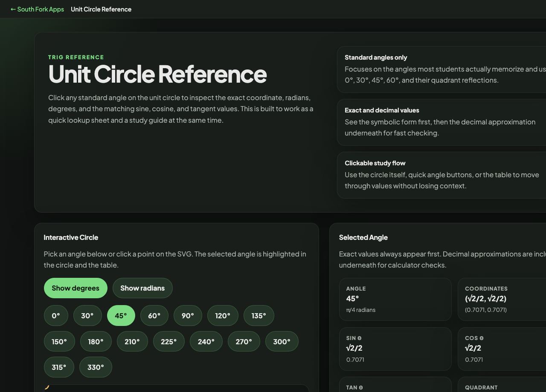Click the Standard angles only card

[441, 69]
